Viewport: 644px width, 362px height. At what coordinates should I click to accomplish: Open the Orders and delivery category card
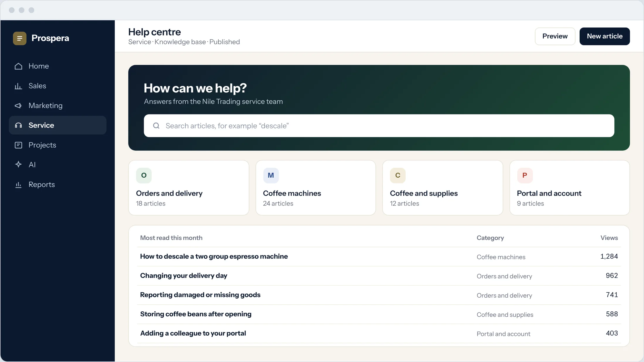[x=189, y=188]
